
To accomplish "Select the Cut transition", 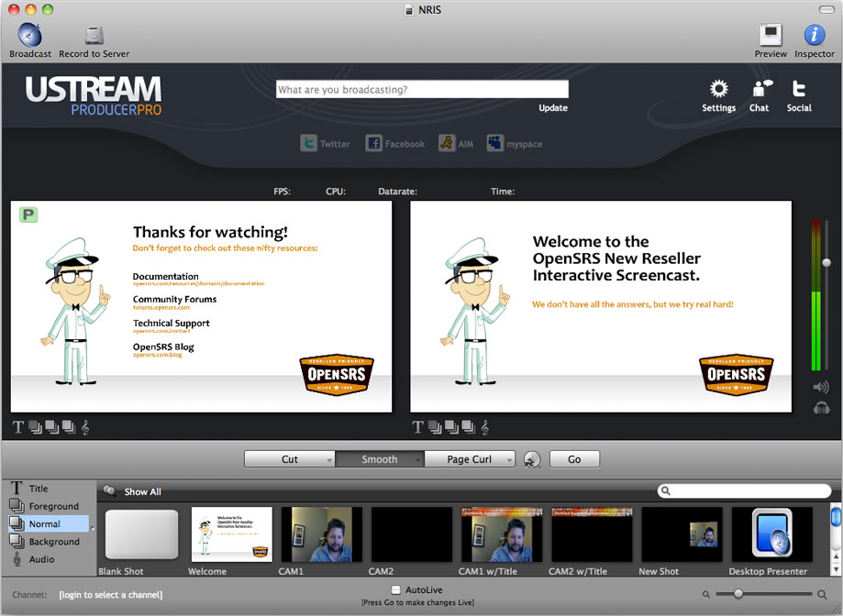I will pos(289,459).
